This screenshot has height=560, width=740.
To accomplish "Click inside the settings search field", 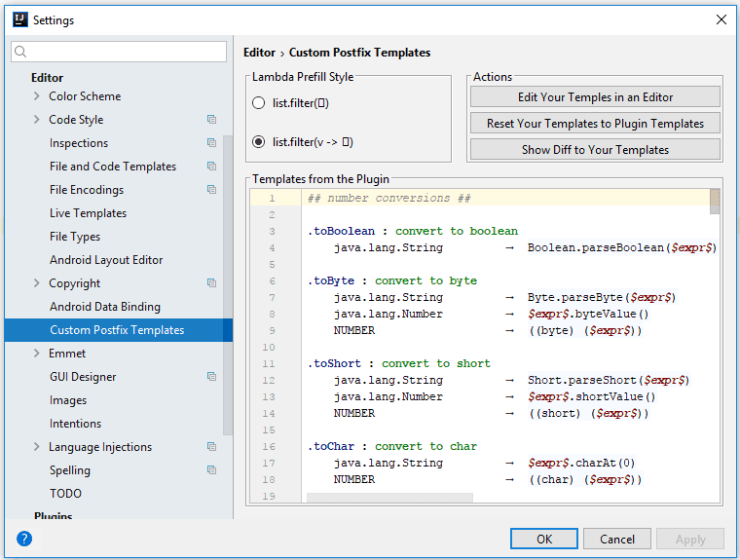I will [x=127, y=52].
